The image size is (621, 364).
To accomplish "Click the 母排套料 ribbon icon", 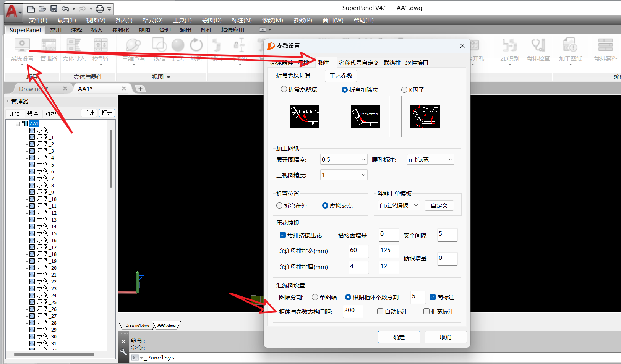I will click(x=605, y=45).
